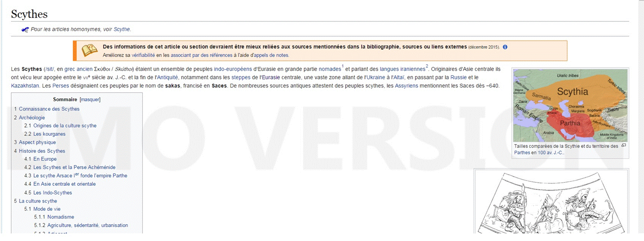
Task: Go to section 1 Connaissance des Scythes
Action: pos(47,109)
